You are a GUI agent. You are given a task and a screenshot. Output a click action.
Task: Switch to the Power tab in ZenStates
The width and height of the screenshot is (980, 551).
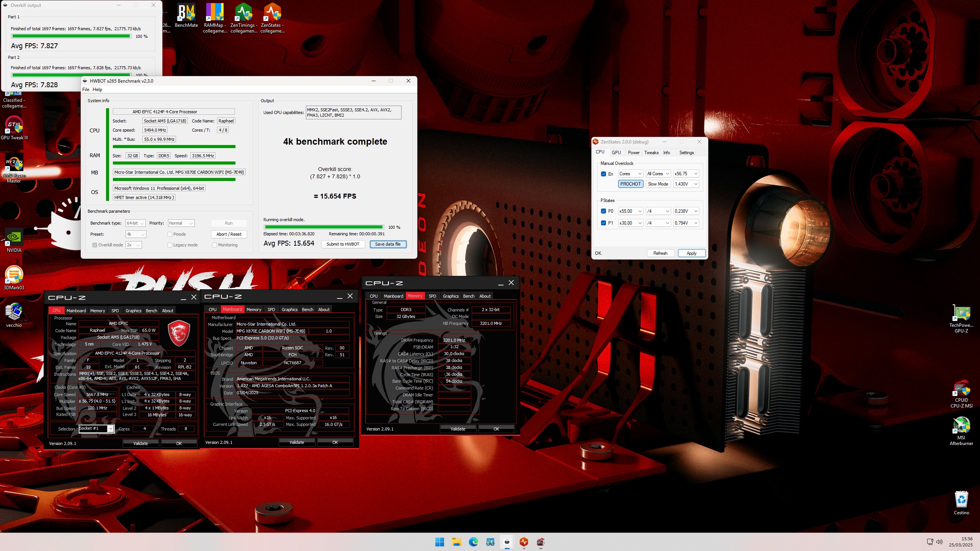[634, 153]
